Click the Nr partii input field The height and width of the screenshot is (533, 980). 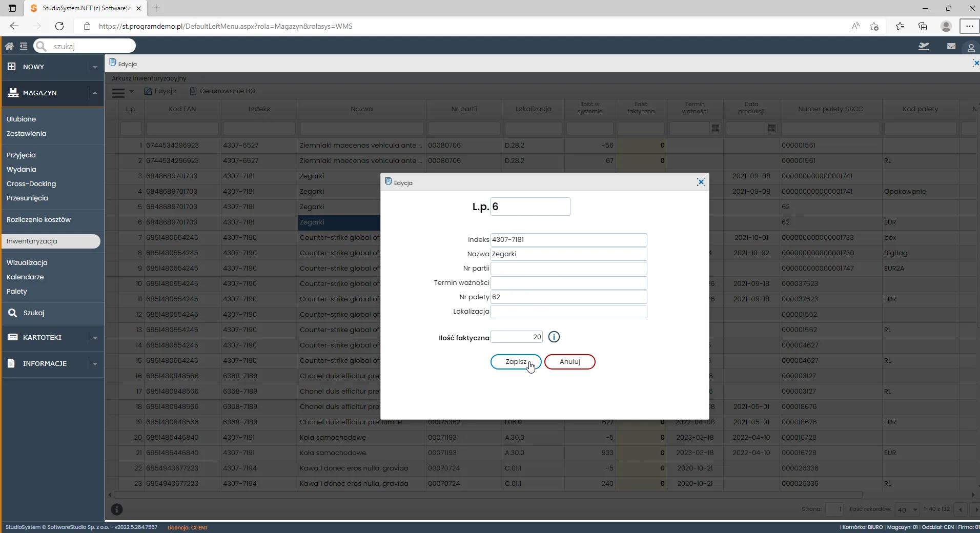[568, 269]
